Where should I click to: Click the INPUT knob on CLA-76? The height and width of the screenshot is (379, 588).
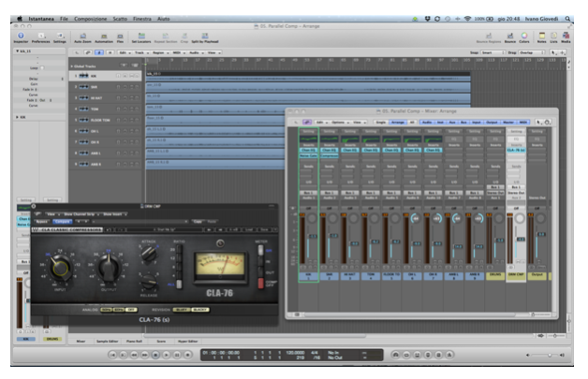click(x=60, y=268)
